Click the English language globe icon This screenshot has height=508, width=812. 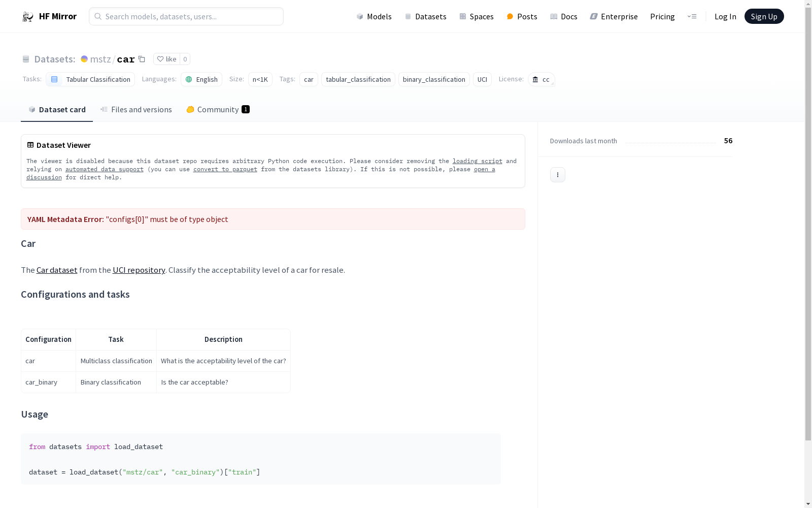189,79
